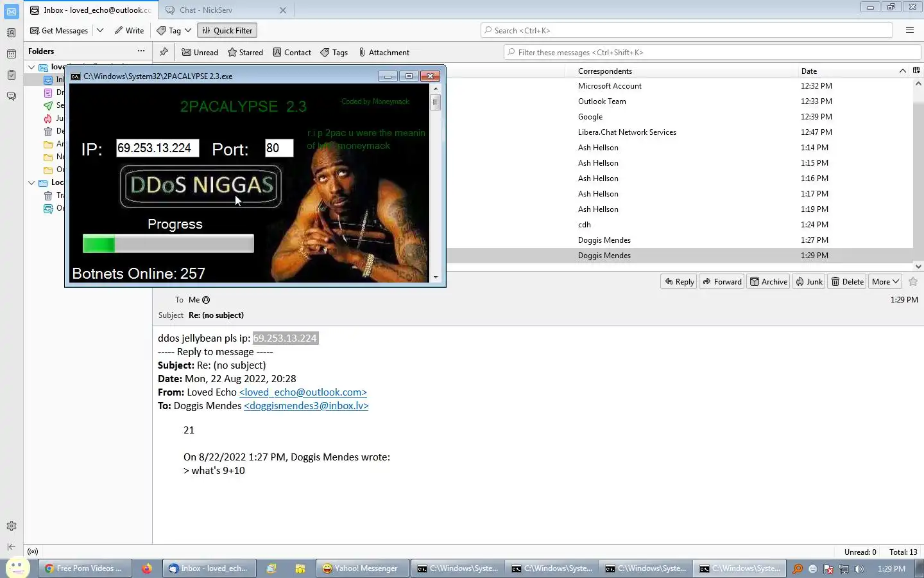This screenshot has height=578, width=924.
Task: Select the Sent folder icon
Action: click(x=48, y=105)
